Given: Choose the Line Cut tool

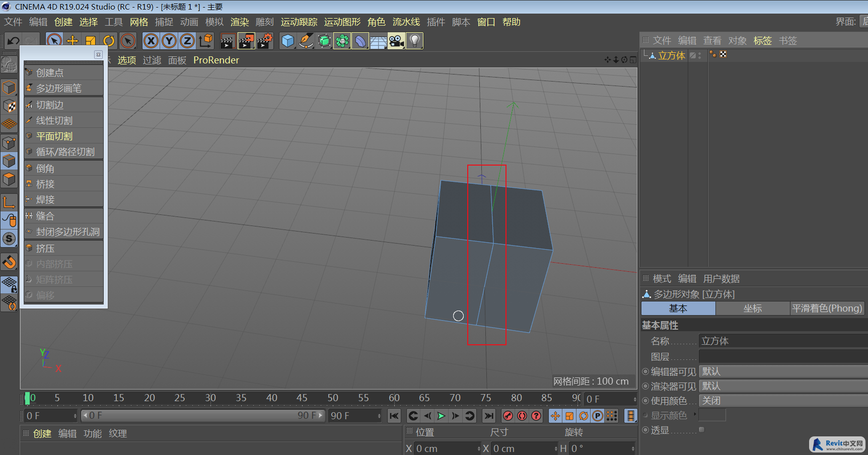Looking at the screenshot, I should [63, 120].
